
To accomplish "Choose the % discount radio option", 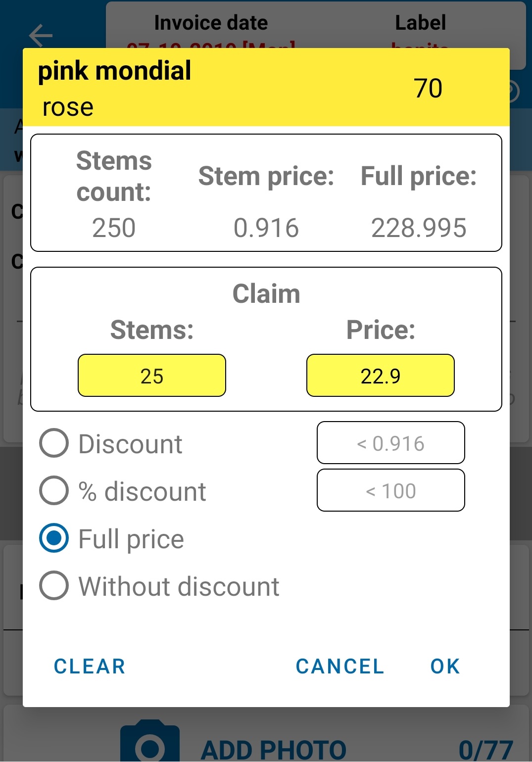I will (54, 491).
